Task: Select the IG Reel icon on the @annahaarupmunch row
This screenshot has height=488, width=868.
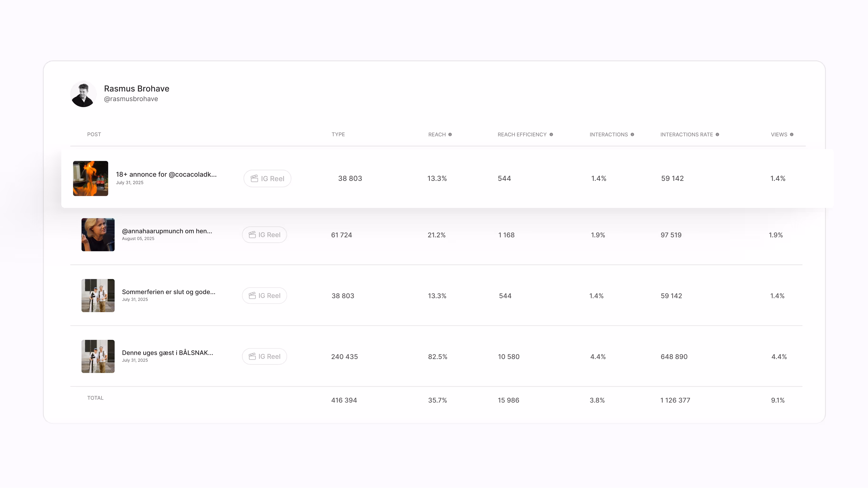Action: [252, 235]
